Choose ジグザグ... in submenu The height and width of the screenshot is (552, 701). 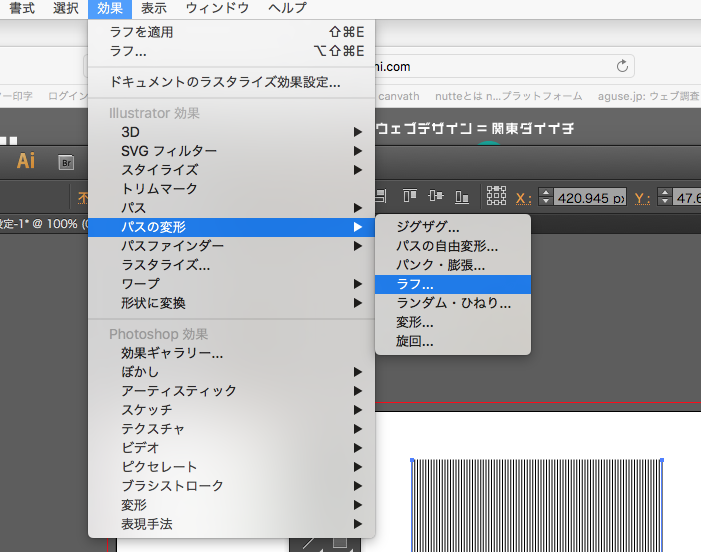coord(453,227)
